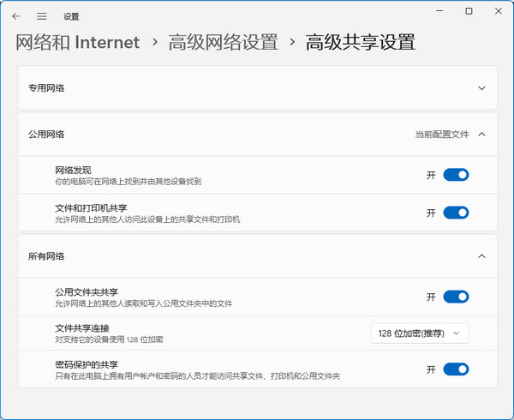This screenshot has width=514, height=420.
Task: Open the 128 位加密(推荐) dropdown
Action: point(420,333)
